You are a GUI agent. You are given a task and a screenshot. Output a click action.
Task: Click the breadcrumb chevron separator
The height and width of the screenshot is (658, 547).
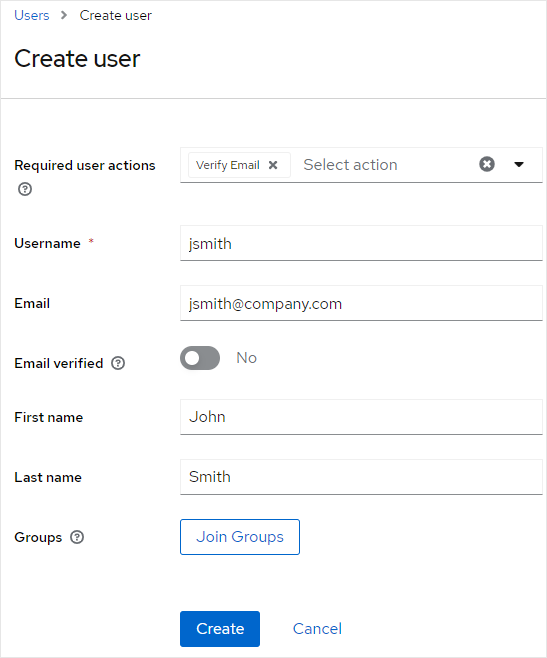(64, 16)
